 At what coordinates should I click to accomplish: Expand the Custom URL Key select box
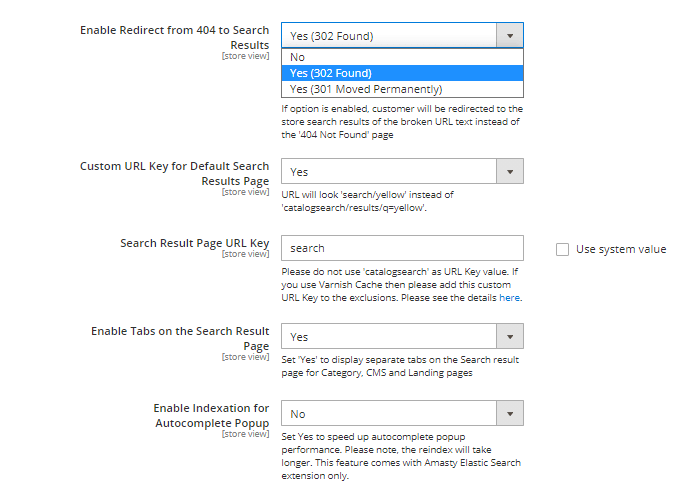tap(389, 172)
